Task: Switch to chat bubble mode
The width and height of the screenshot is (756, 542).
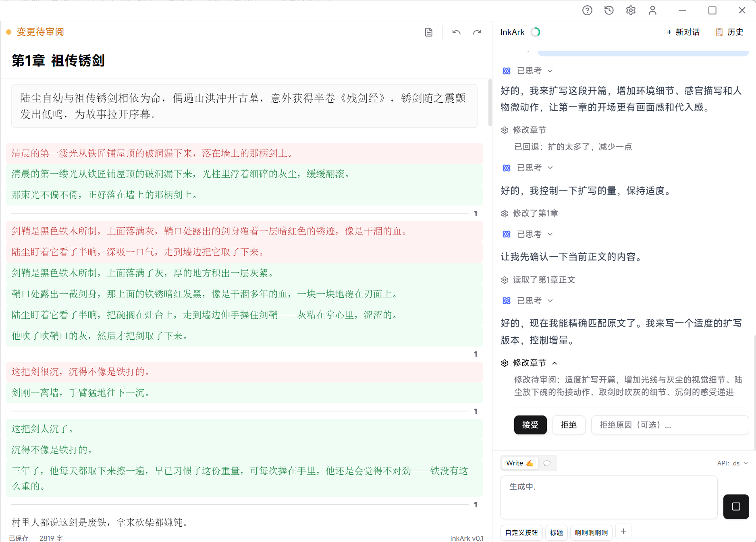Action: 547,463
